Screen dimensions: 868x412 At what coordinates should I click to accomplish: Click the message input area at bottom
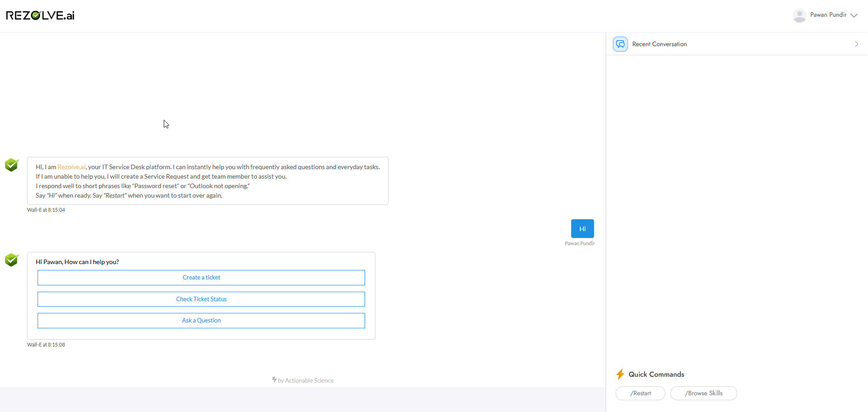303,399
